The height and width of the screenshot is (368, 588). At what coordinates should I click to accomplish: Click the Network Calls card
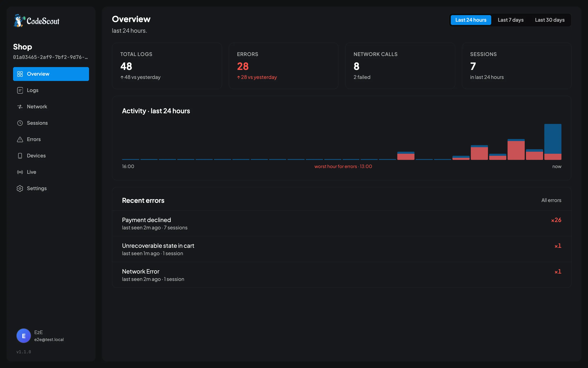click(x=400, y=66)
